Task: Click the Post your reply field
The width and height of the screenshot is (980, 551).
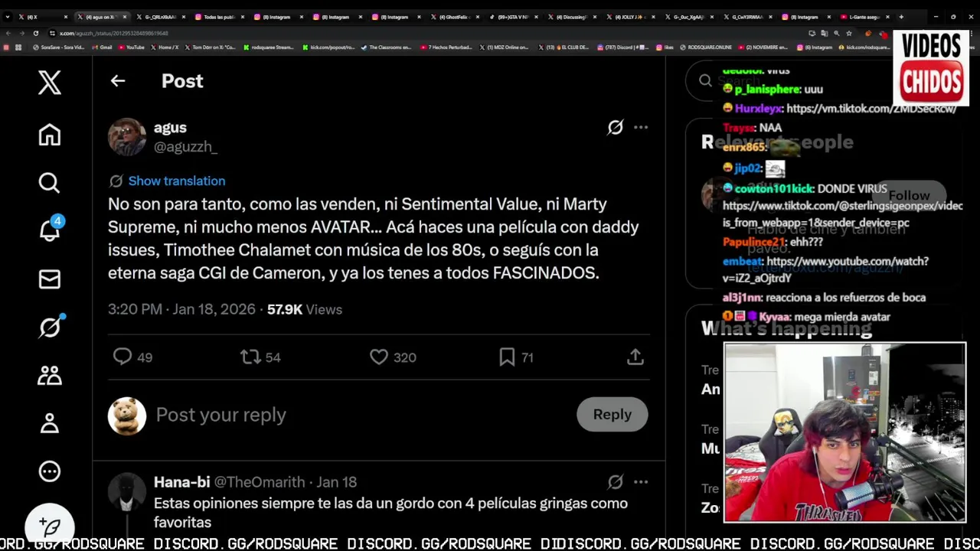Action: pyautogui.click(x=360, y=415)
